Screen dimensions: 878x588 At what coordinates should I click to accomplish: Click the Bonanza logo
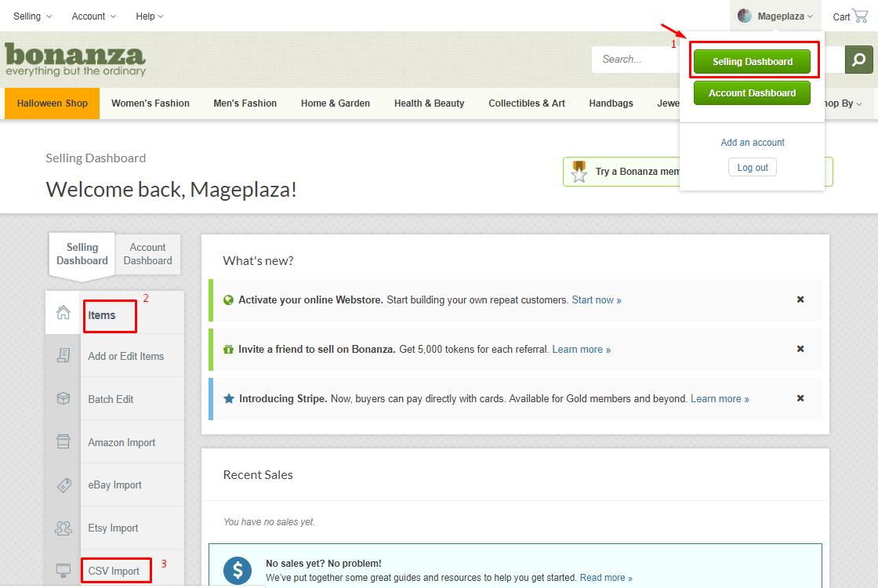75,60
